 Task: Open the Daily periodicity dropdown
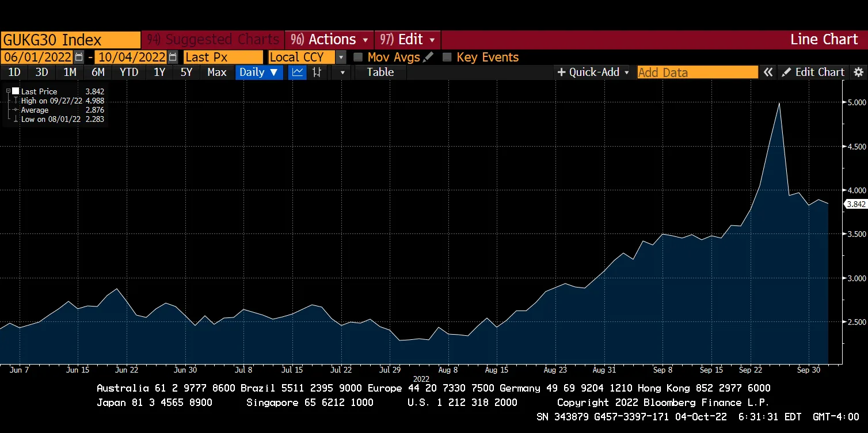(259, 72)
